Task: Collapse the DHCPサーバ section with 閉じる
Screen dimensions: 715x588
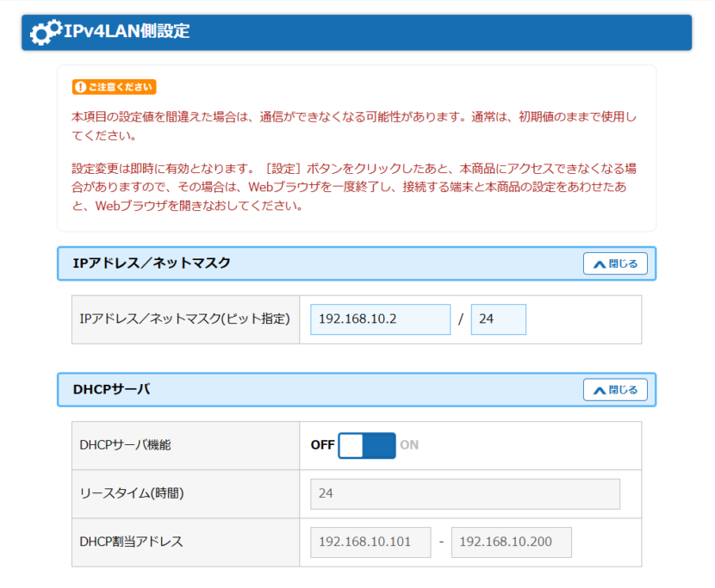Action: point(615,390)
